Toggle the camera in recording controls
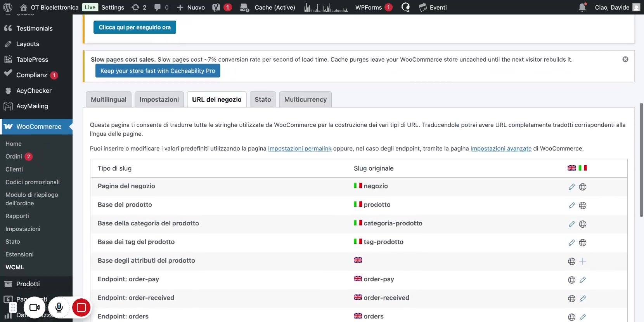This screenshot has height=322, width=644. [35, 308]
